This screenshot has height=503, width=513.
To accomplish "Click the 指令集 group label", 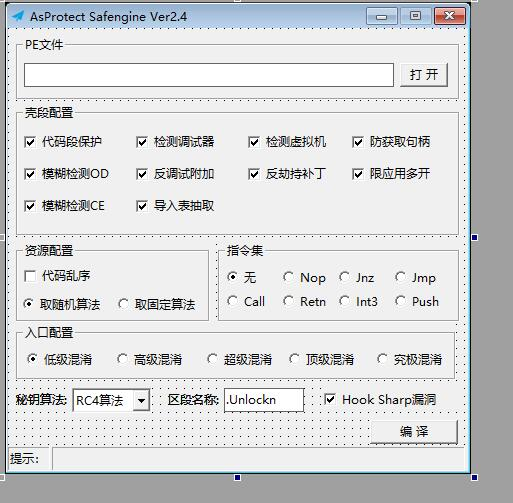I will tap(245, 251).
